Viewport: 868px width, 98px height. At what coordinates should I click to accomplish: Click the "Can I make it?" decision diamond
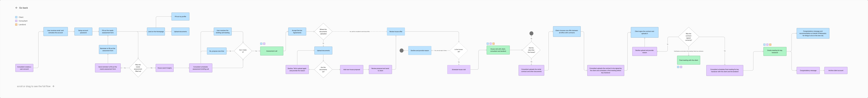click(x=243, y=51)
